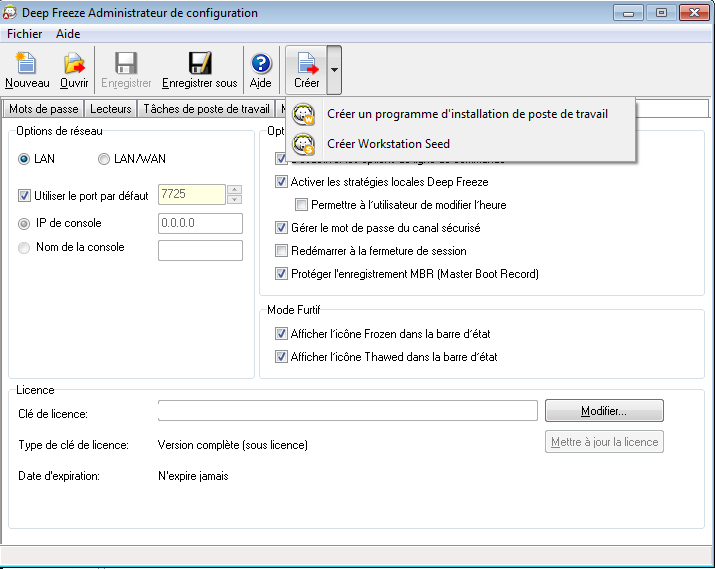This screenshot has width=715, height=569.
Task: Click the Workstation Seed bear icon
Action: tap(304, 144)
